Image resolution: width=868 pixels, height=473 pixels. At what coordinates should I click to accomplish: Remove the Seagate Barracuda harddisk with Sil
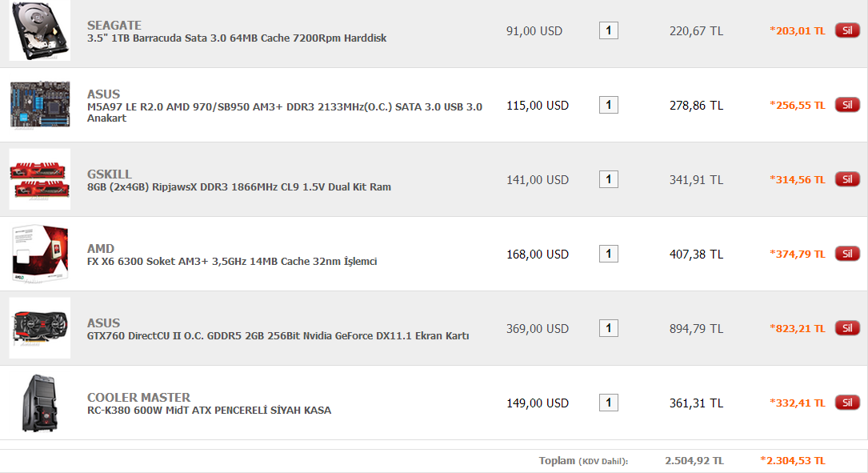tap(847, 30)
